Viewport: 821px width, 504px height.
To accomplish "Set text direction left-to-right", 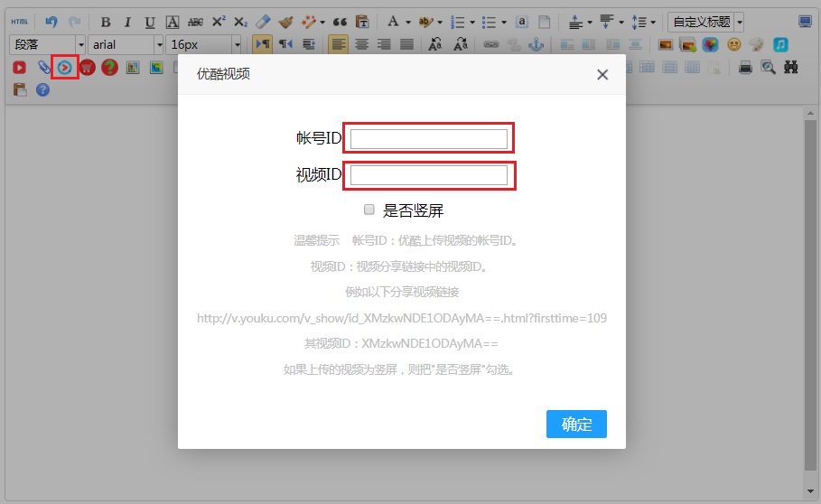I will 262,44.
